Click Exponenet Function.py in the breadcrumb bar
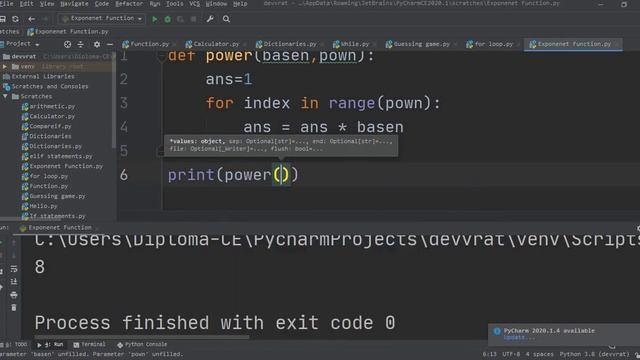This screenshot has height=360, width=640. [68, 31]
